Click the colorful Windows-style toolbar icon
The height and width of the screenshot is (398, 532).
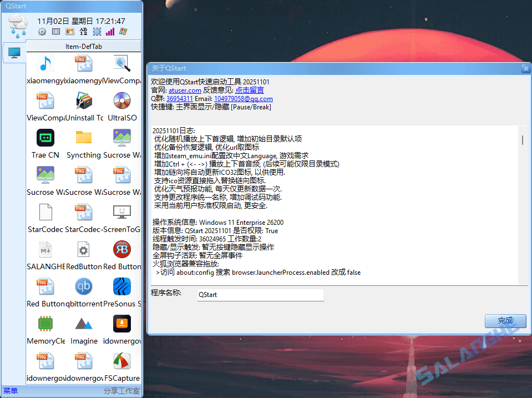coord(123,32)
